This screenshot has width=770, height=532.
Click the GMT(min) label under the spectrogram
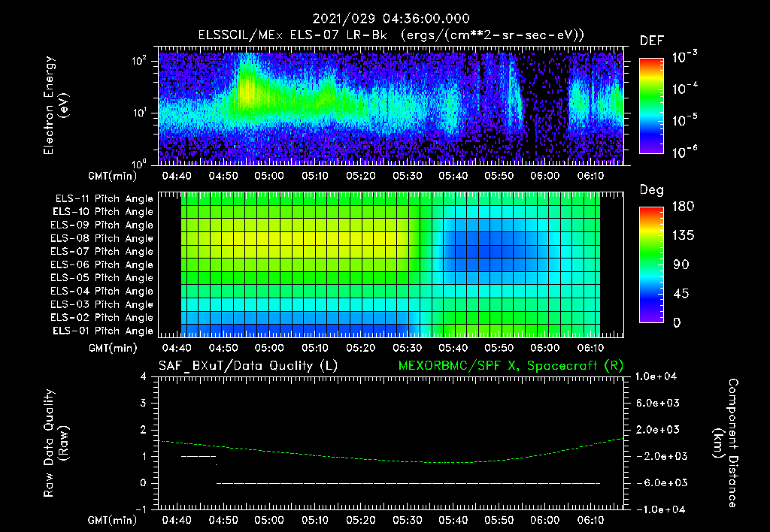pos(113,176)
